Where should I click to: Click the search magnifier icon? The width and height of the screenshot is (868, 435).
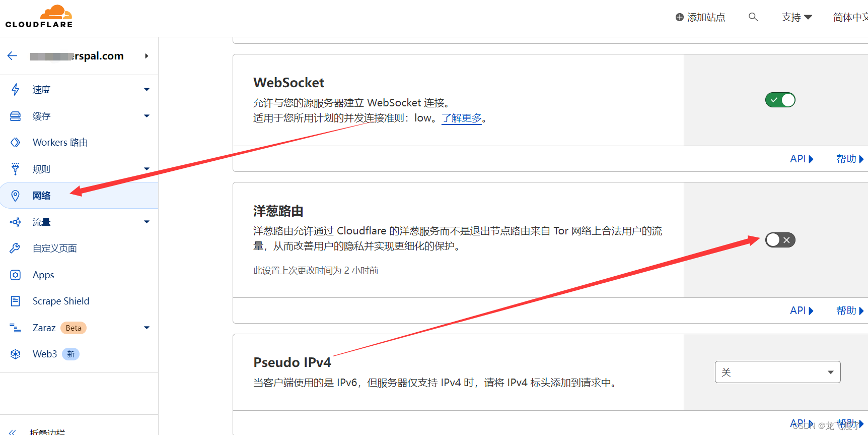[x=753, y=17]
